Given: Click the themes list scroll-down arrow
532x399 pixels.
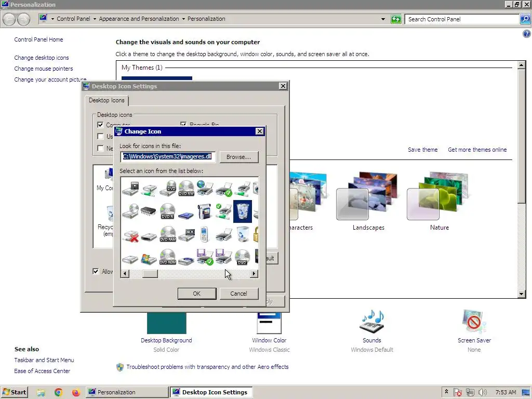Looking at the screenshot, I should click(x=522, y=294).
